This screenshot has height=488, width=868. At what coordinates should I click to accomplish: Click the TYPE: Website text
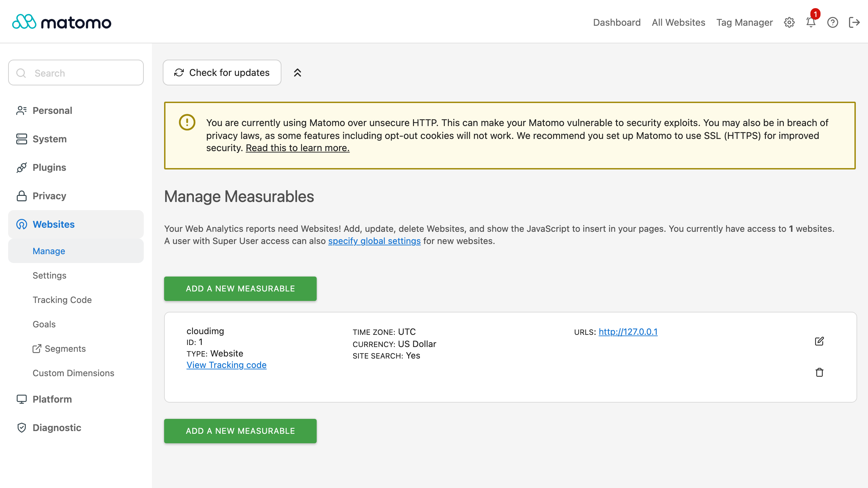tap(215, 353)
